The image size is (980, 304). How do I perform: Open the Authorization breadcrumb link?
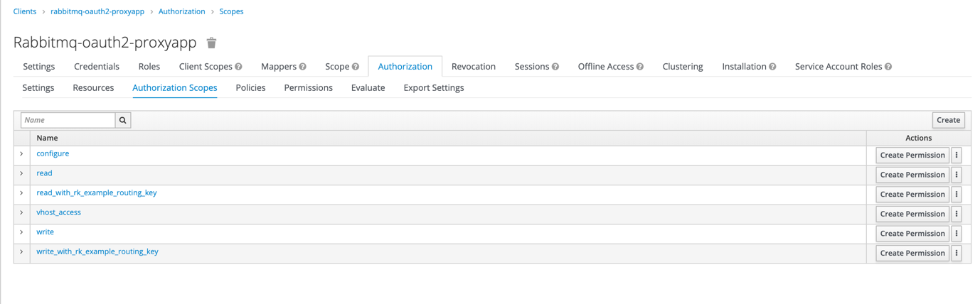point(182,11)
